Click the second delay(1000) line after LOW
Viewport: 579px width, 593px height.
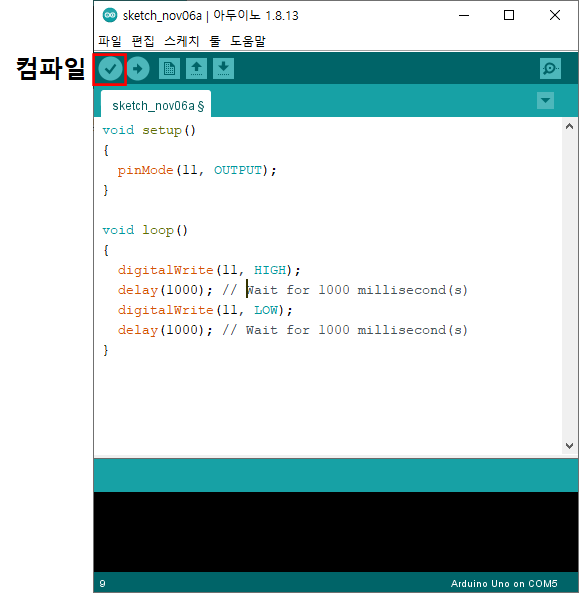point(293,331)
